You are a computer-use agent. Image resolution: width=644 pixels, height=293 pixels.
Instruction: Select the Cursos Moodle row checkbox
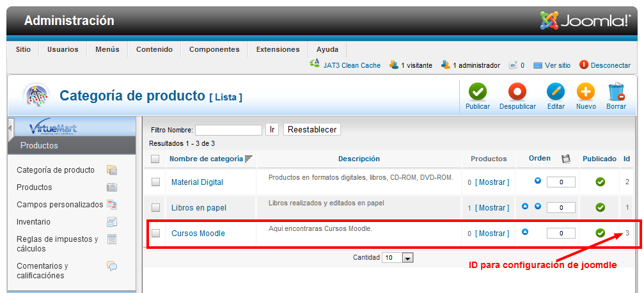155,234
